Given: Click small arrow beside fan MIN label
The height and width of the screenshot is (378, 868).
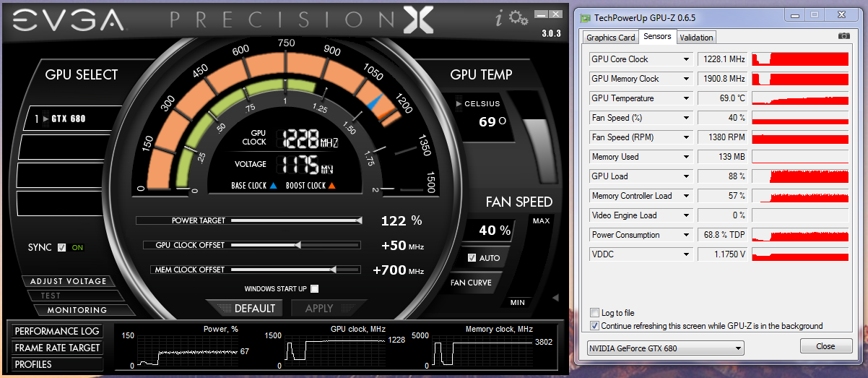Looking at the screenshot, I should [x=555, y=297].
